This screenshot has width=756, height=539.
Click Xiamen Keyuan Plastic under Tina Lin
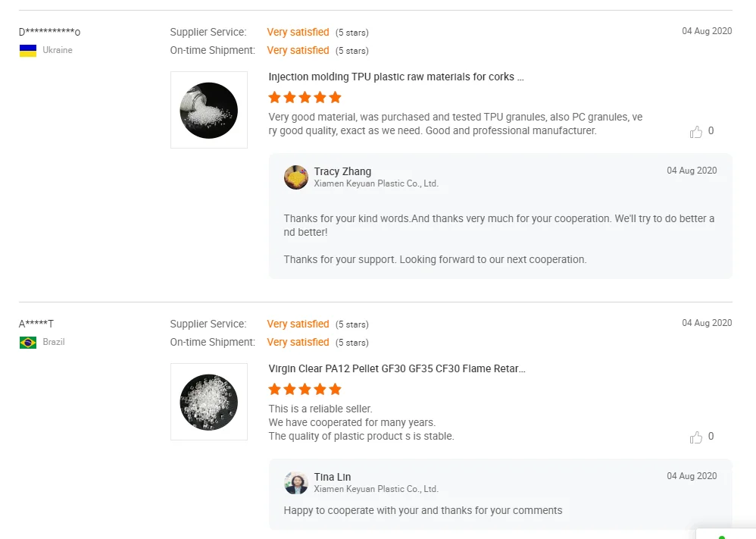point(376,489)
